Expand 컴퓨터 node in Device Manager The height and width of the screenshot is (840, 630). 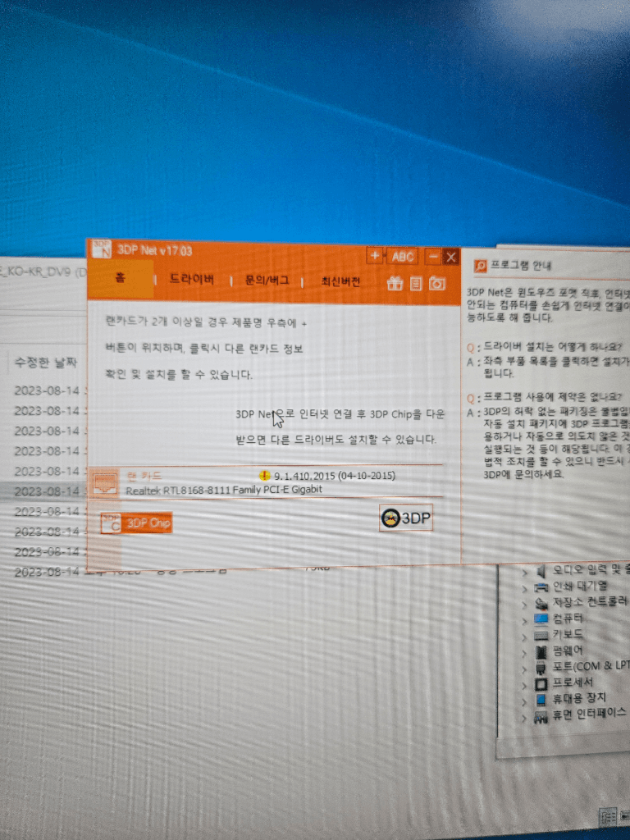(524, 621)
